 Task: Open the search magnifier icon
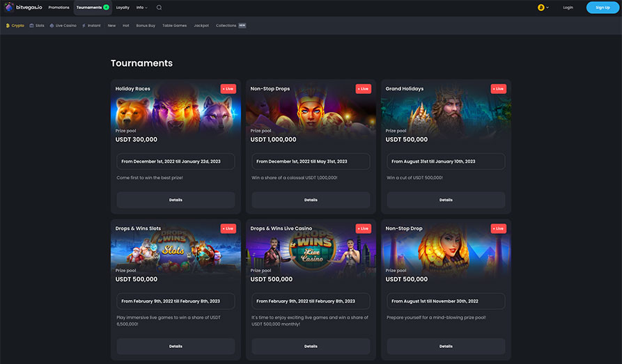[x=159, y=8]
